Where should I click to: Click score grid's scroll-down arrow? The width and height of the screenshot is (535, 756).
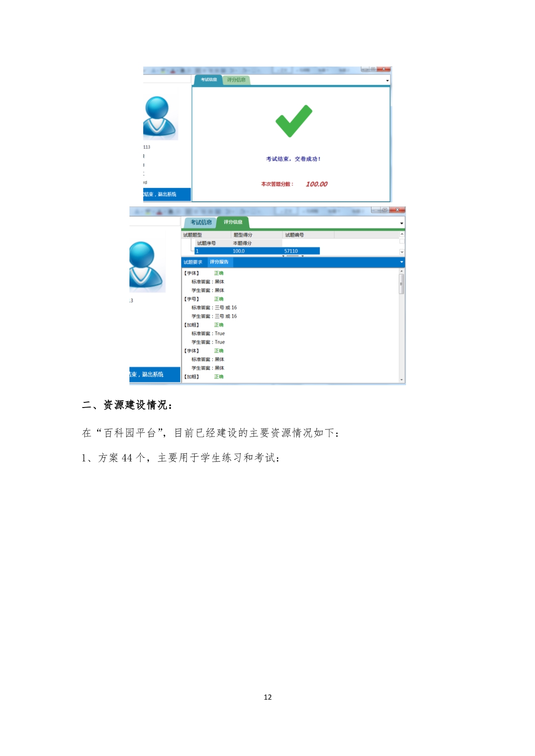point(402,252)
